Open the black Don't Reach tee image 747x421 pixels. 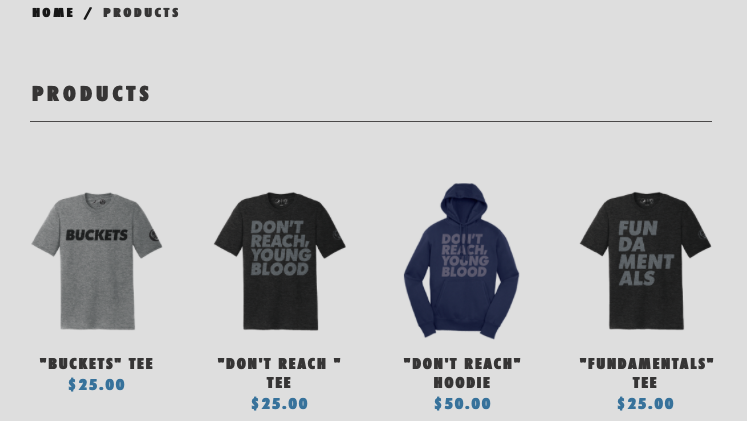pos(280,261)
